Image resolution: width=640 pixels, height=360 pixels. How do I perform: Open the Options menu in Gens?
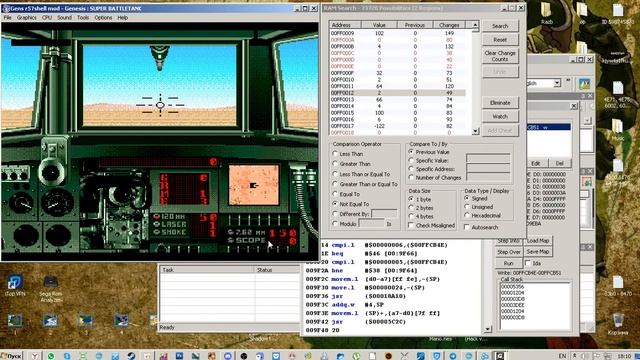[103, 18]
